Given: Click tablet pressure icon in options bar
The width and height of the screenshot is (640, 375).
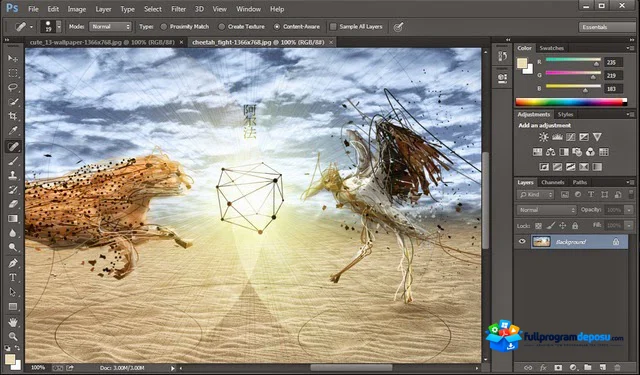Looking at the screenshot, I should tap(398, 27).
